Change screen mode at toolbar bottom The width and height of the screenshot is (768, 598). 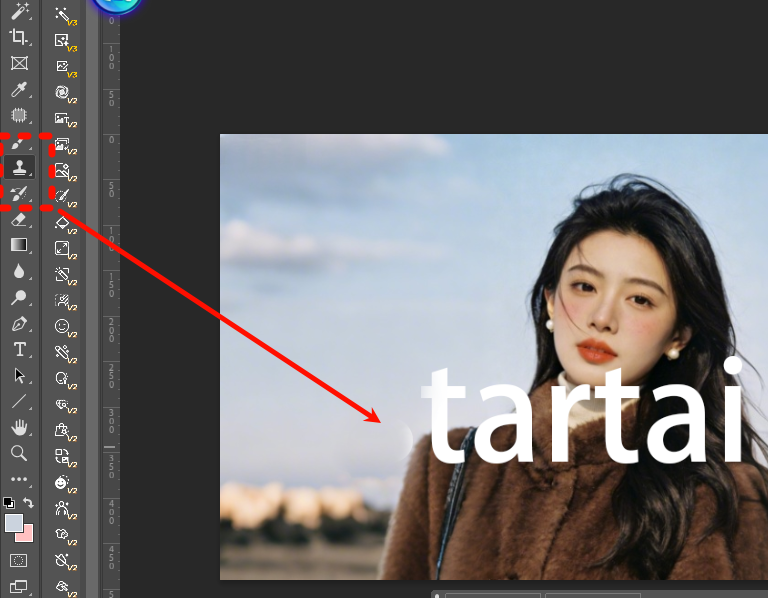pos(19,586)
